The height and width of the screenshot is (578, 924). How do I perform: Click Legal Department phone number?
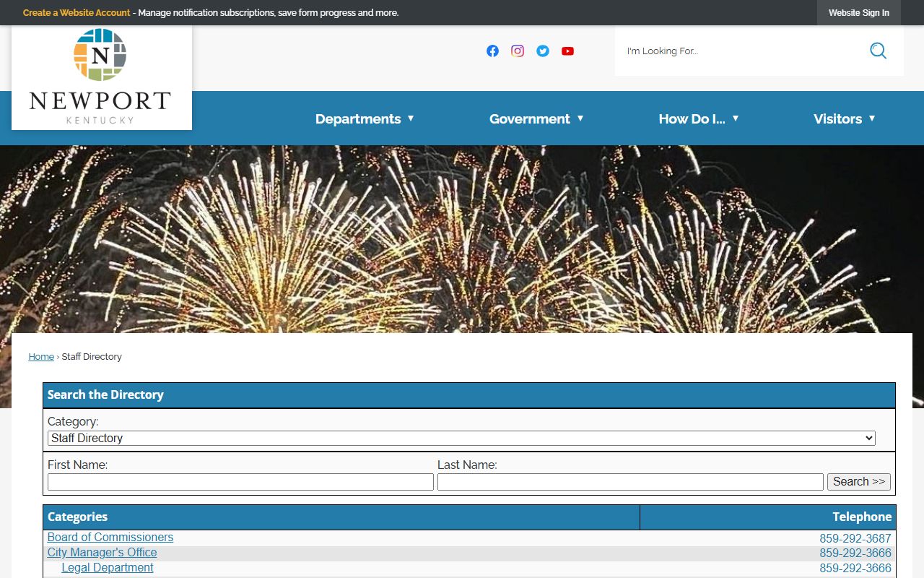point(855,569)
